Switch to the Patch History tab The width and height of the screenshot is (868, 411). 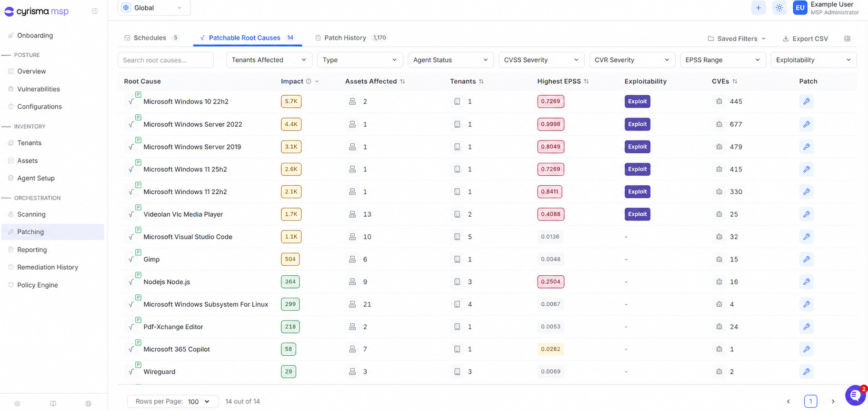[x=351, y=38]
